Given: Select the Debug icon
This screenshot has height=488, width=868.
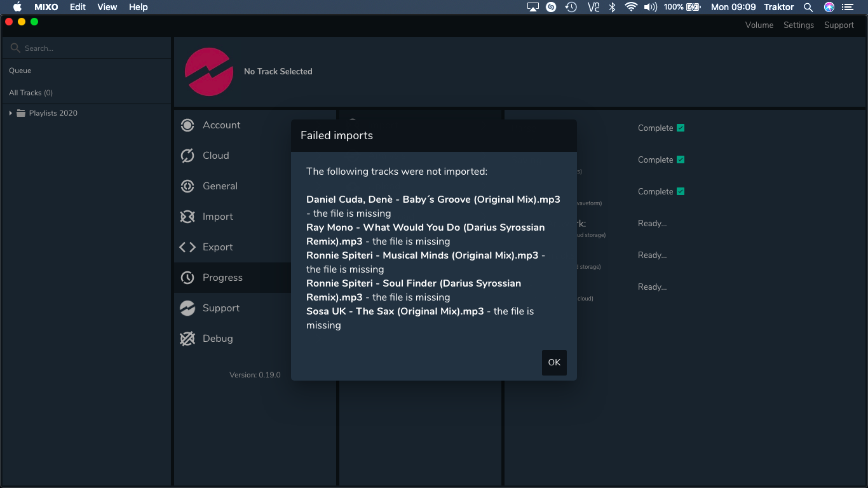Looking at the screenshot, I should point(187,339).
